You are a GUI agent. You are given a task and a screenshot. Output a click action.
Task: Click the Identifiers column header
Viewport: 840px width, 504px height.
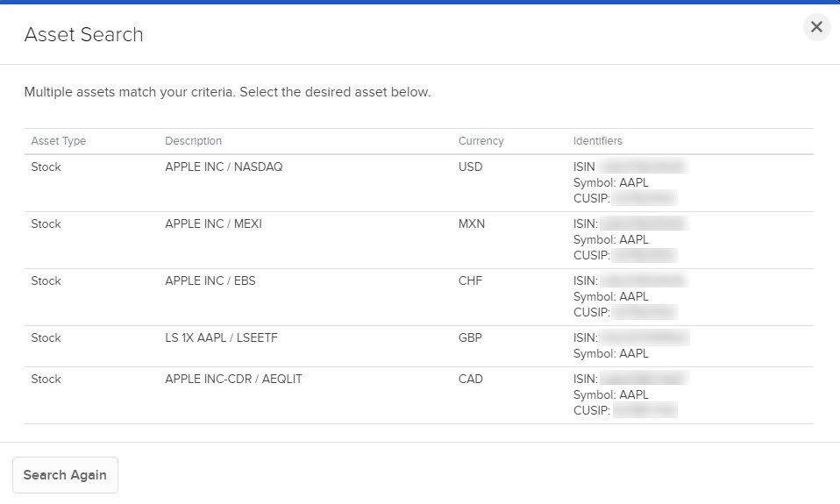tap(598, 141)
